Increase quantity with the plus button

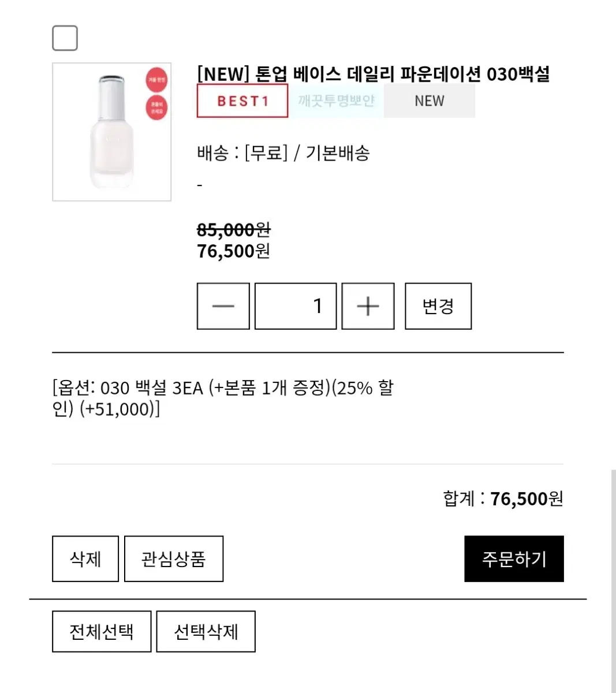pos(368,306)
